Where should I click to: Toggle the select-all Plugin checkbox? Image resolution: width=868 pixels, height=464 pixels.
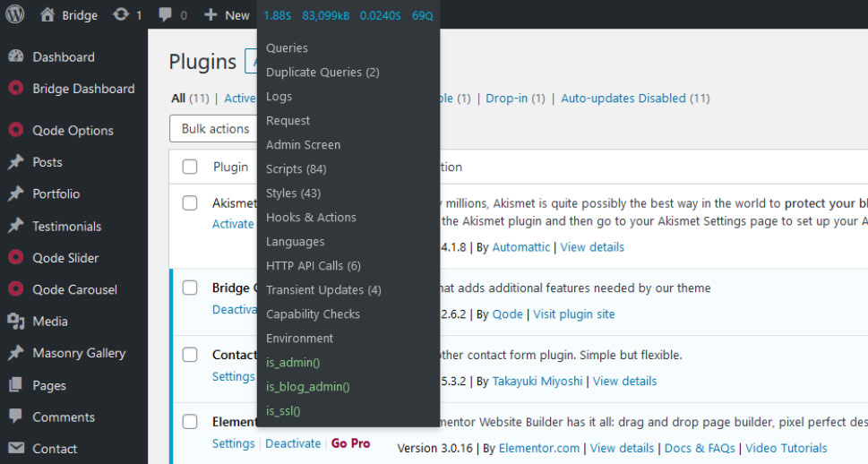(x=190, y=167)
